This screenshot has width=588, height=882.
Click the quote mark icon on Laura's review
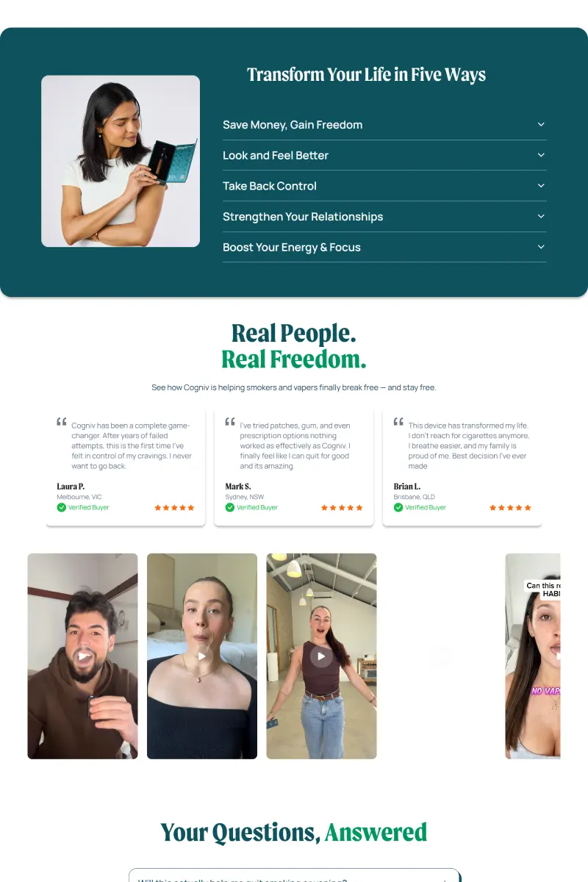[62, 422]
